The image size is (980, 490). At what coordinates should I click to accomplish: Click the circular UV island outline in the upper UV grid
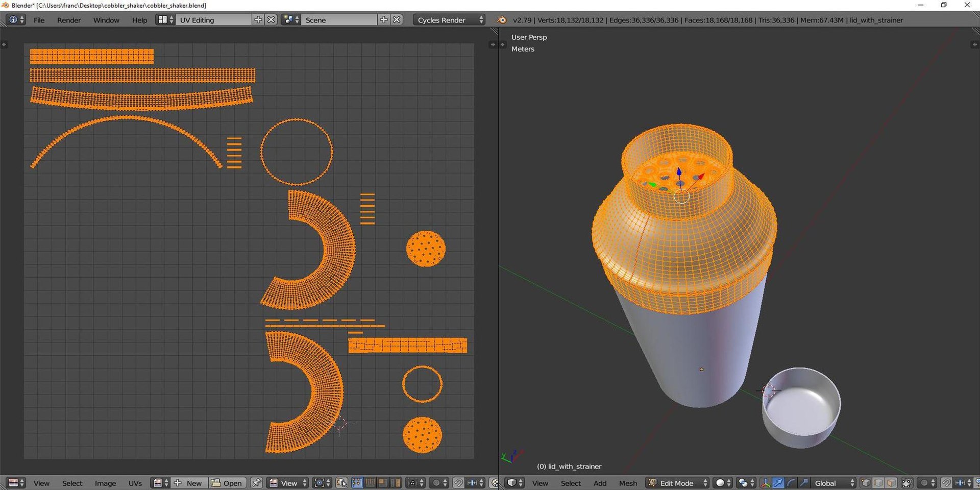click(x=297, y=152)
